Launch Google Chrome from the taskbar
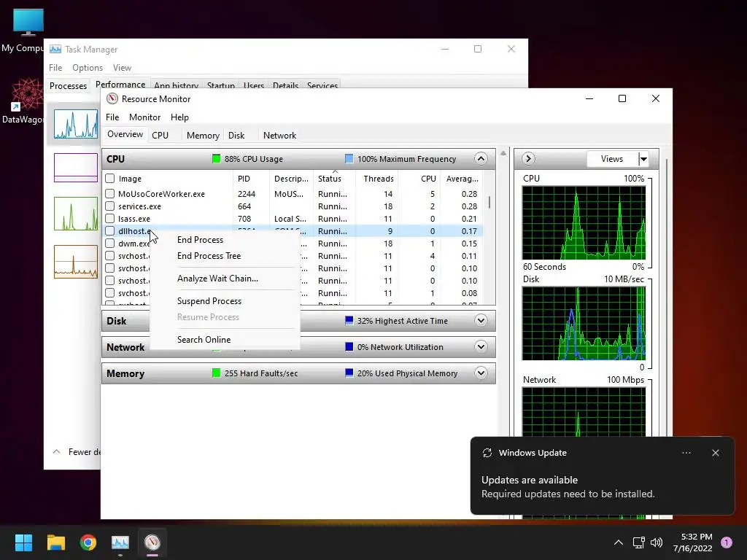The height and width of the screenshot is (560, 747). click(88, 542)
